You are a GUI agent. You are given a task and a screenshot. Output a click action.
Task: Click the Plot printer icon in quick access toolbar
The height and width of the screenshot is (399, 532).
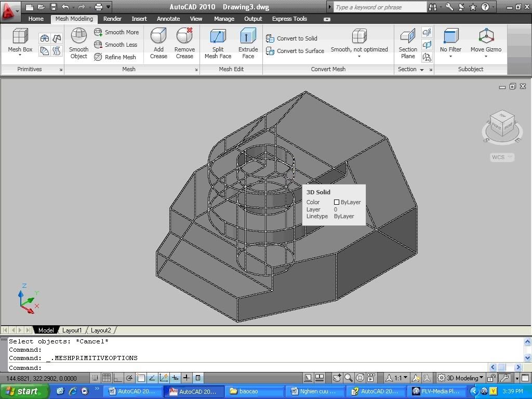(98, 7)
